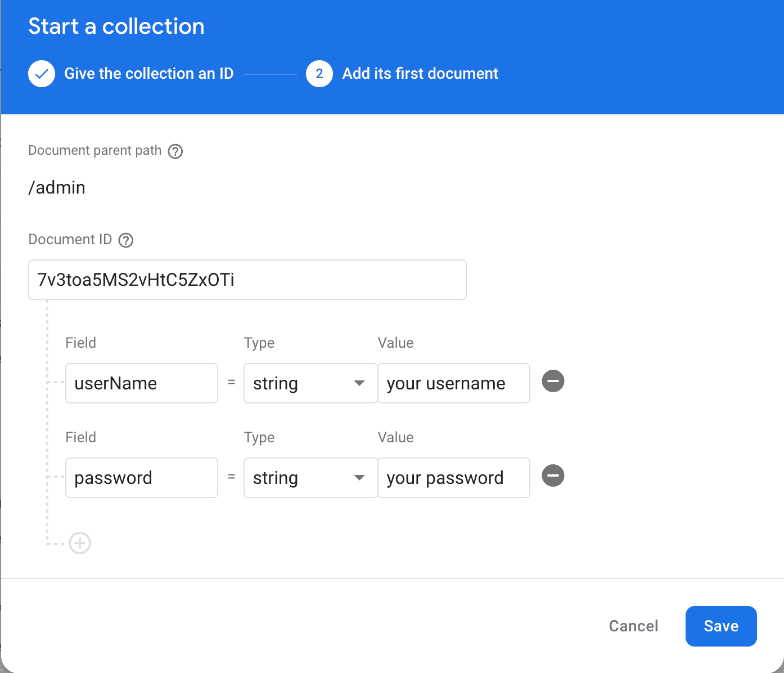Select the Document ID input field

click(247, 280)
